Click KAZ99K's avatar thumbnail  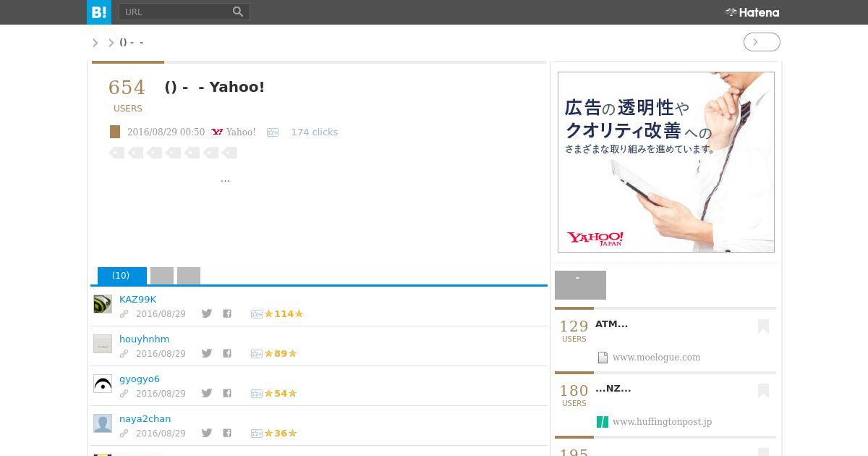103,304
